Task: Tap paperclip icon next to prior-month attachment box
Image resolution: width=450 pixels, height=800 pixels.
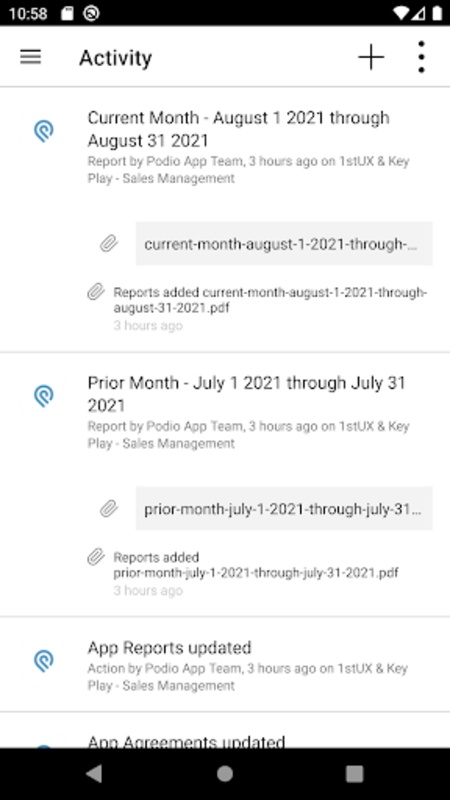Action: (109, 509)
